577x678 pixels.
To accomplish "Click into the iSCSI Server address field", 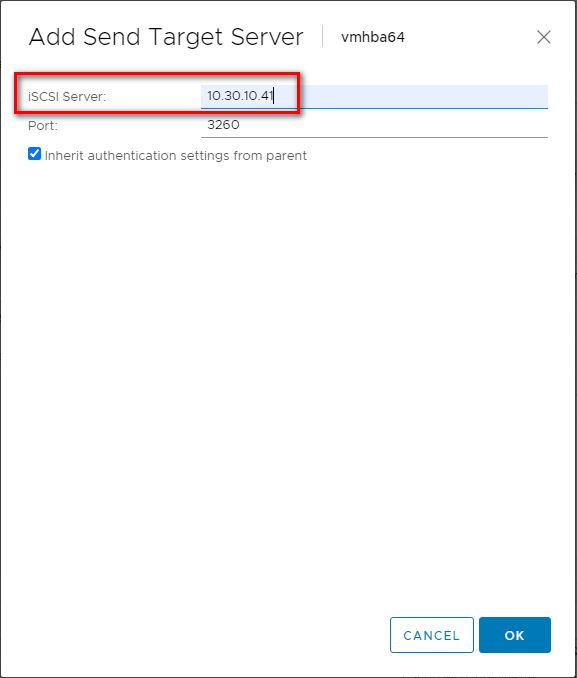I will coord(374,96).
